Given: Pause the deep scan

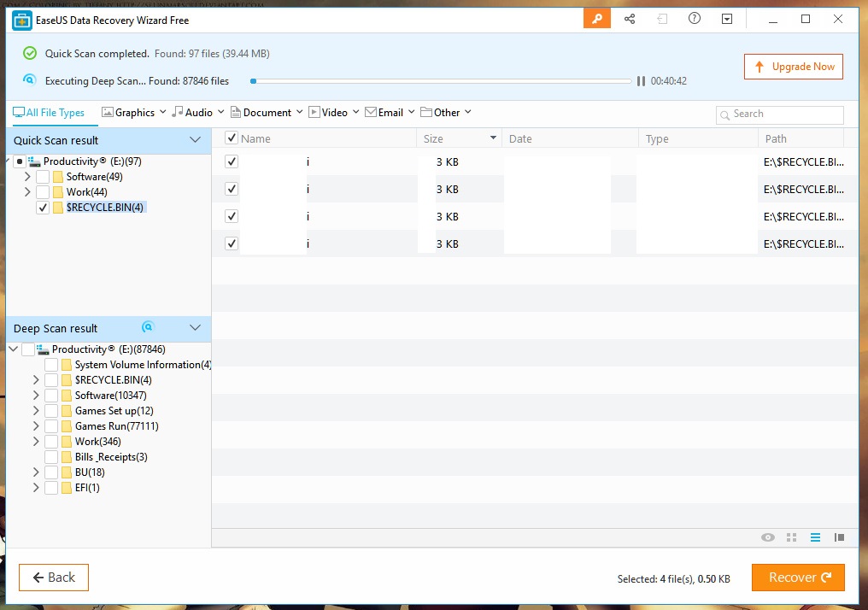Looking at the screenshot, I should click(641, 81).
